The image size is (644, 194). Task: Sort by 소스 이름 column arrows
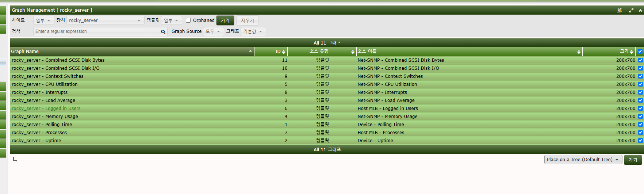click(x=579, y=52)
